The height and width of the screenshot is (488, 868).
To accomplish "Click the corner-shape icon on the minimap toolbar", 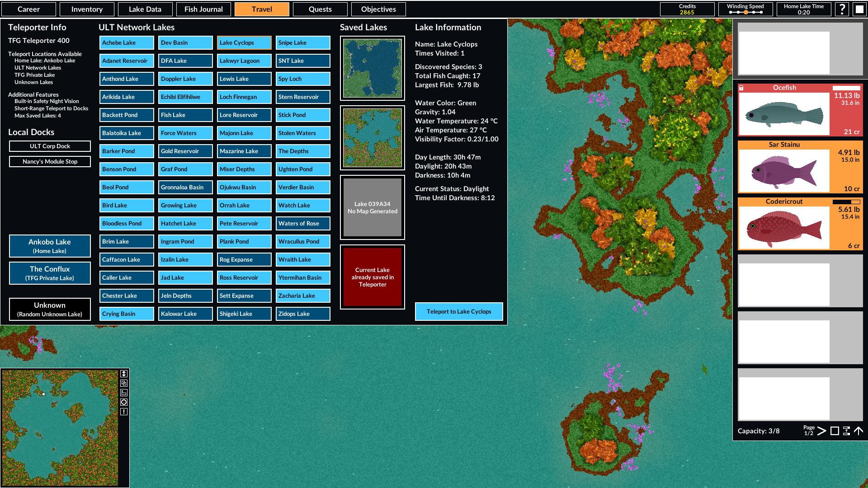I will pos(124,392).
